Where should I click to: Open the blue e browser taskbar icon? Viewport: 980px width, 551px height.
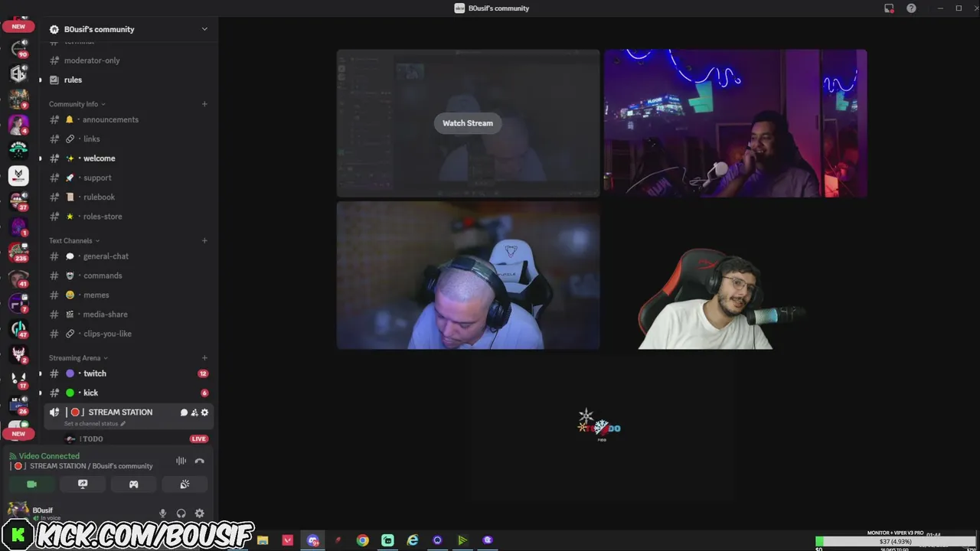click(413, 540)
